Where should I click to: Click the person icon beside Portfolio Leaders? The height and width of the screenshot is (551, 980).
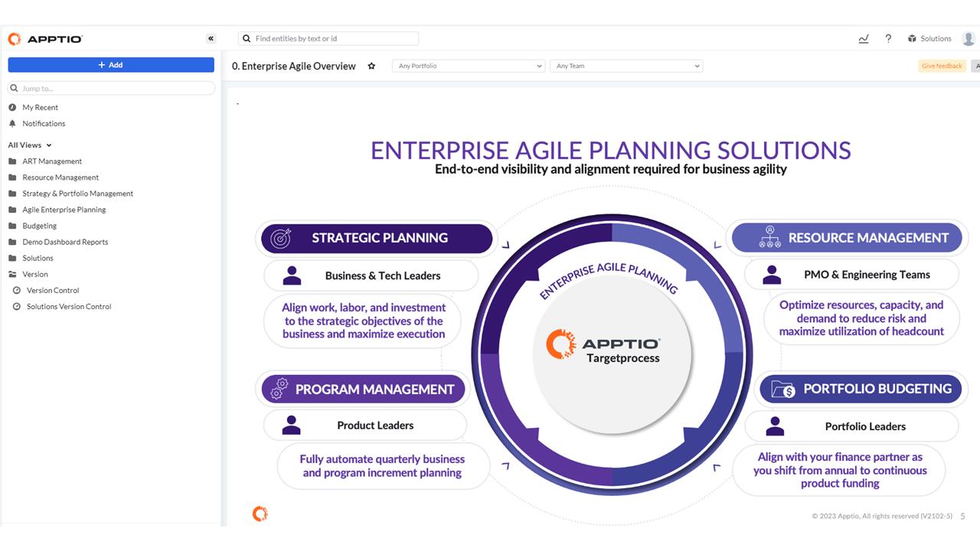775,426
